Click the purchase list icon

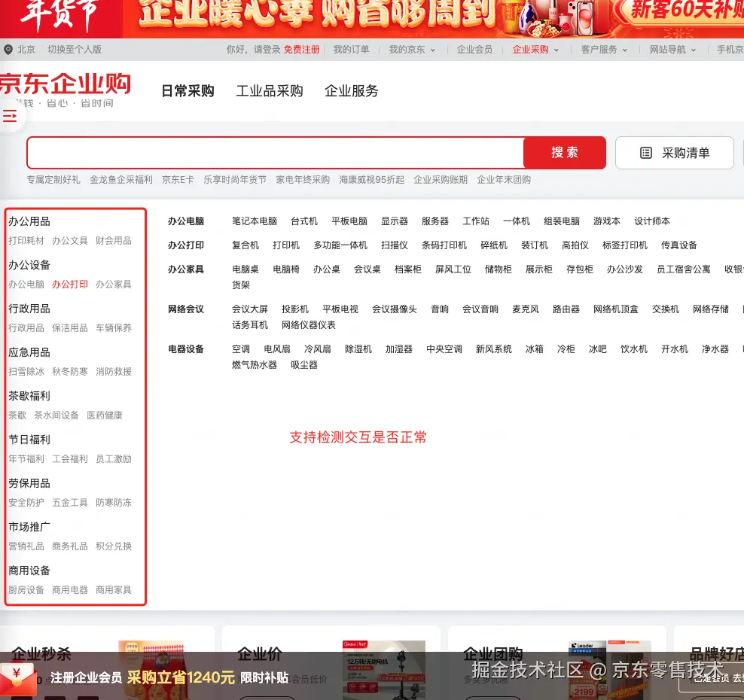point(646,153)
